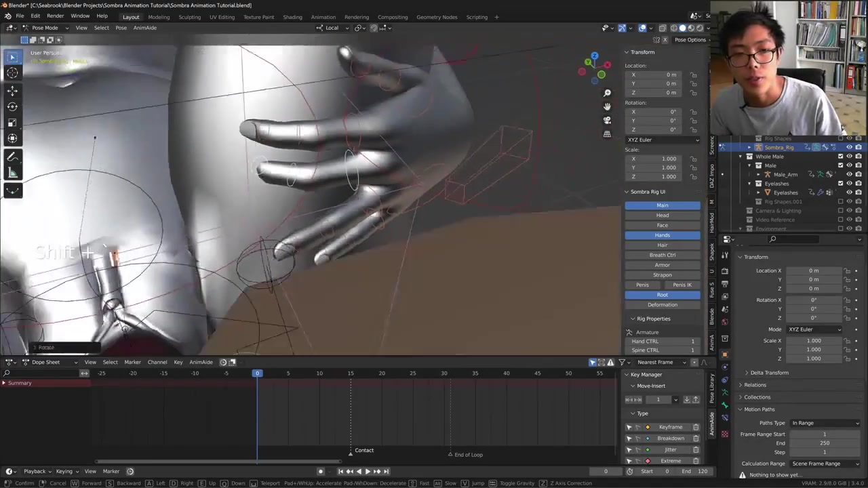The image size is (868, 488).
Task: Click the Deformation layer button
Action: [x=662, y=305]
